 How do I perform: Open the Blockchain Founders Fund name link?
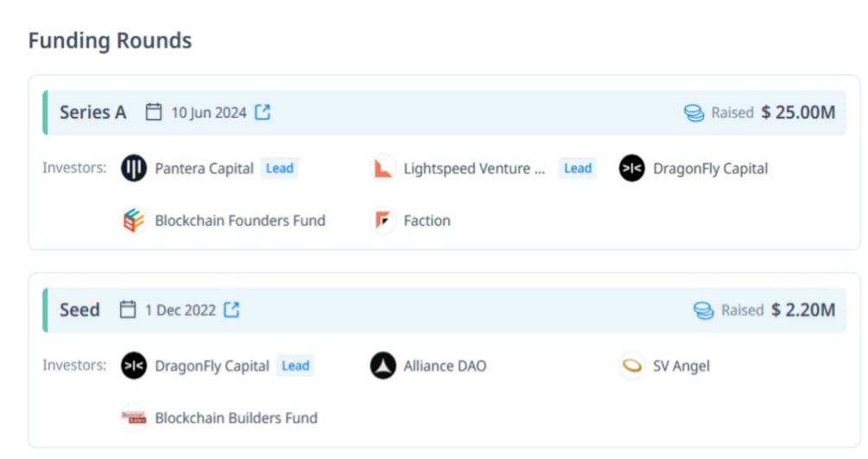click(240, 220)
